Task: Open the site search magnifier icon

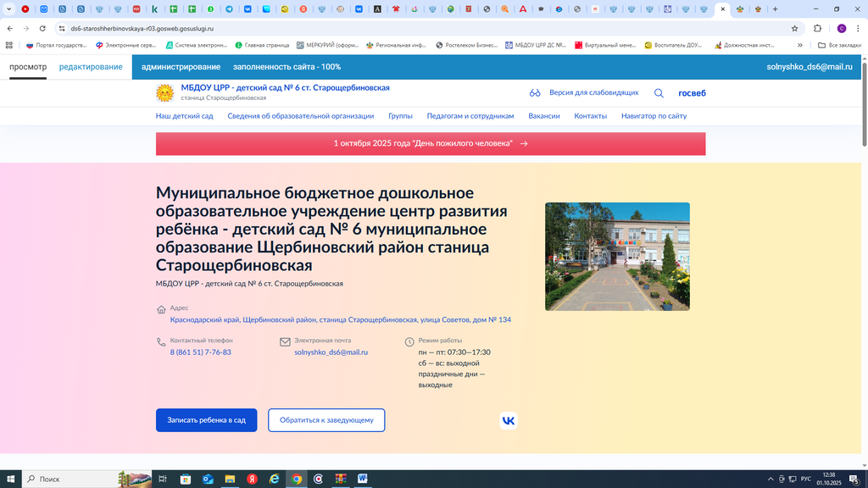Action: coord(659,93)
